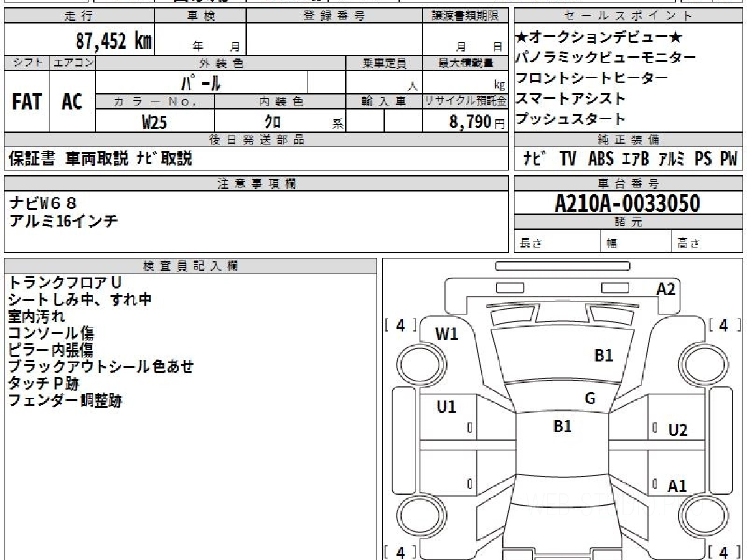Click A2 damage mark on diagram
747x560 pixels.
[666, 289]
